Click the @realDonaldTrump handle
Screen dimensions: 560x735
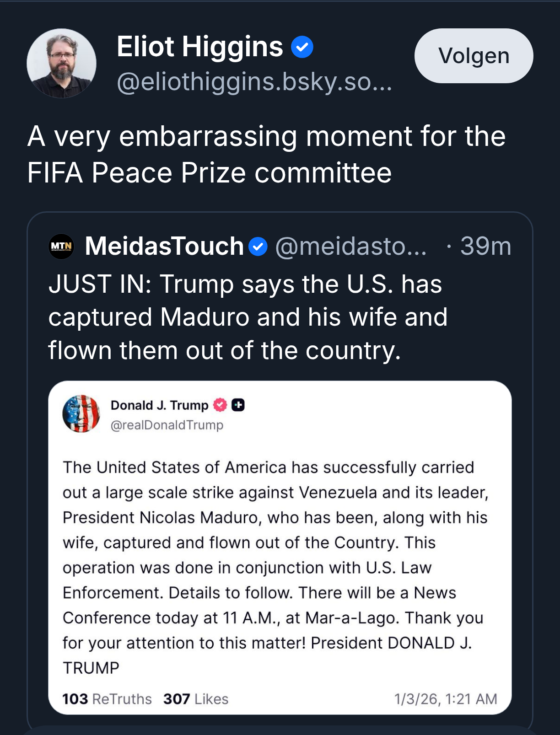pos(167,425)
